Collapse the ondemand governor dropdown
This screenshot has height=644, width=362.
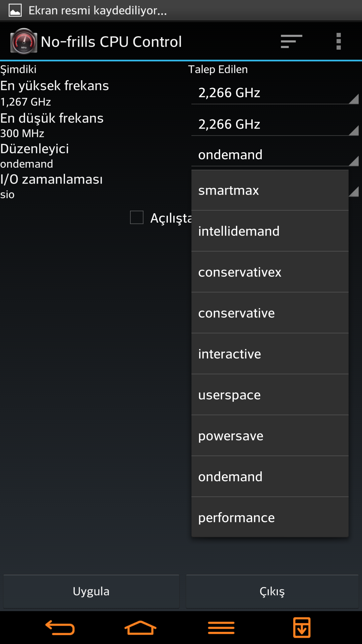click(275, 155)
